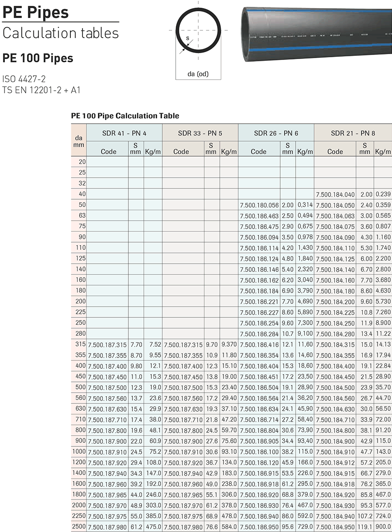Select the 'PE Pipes' main heading
Image resolution: width=392 pixels, height=532 pixels.
point(36,12)
